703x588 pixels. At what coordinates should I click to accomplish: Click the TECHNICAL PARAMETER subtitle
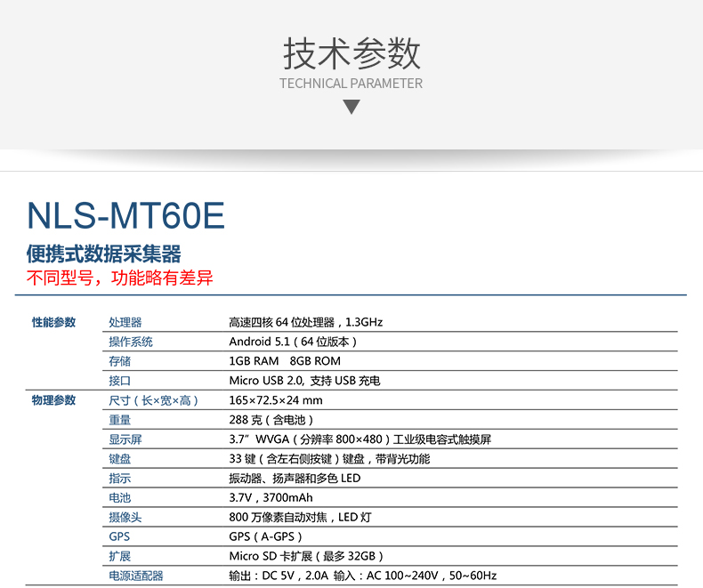click(351, 84)
